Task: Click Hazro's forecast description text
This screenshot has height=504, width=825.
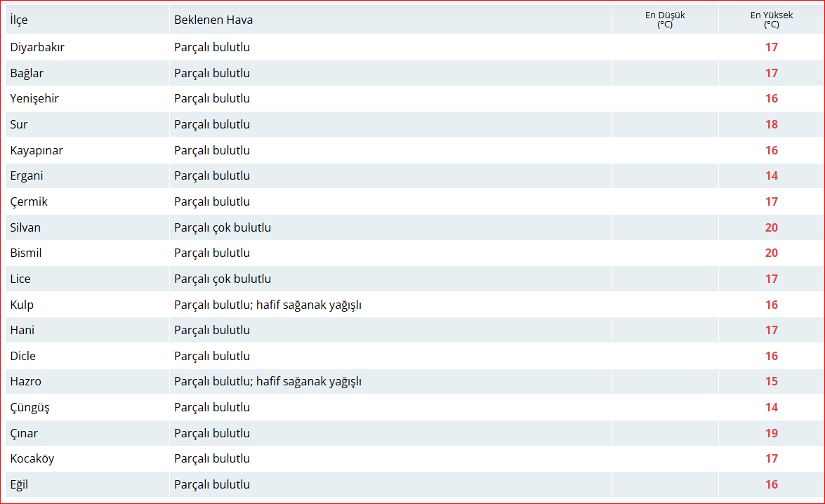Action: 268,382
